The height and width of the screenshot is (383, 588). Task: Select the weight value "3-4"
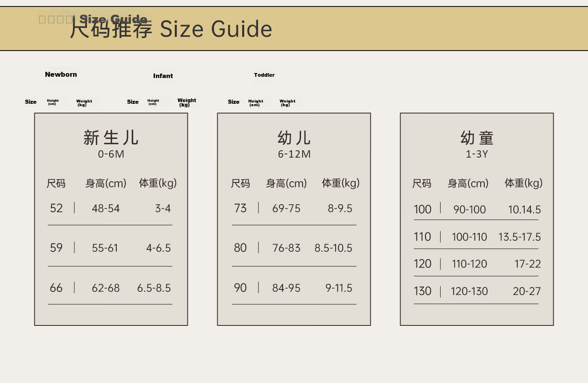[163, 209]
